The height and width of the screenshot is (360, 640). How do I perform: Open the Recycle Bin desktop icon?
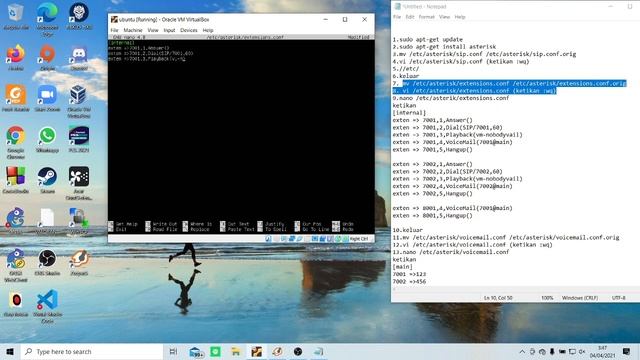(x=16, y=17)
